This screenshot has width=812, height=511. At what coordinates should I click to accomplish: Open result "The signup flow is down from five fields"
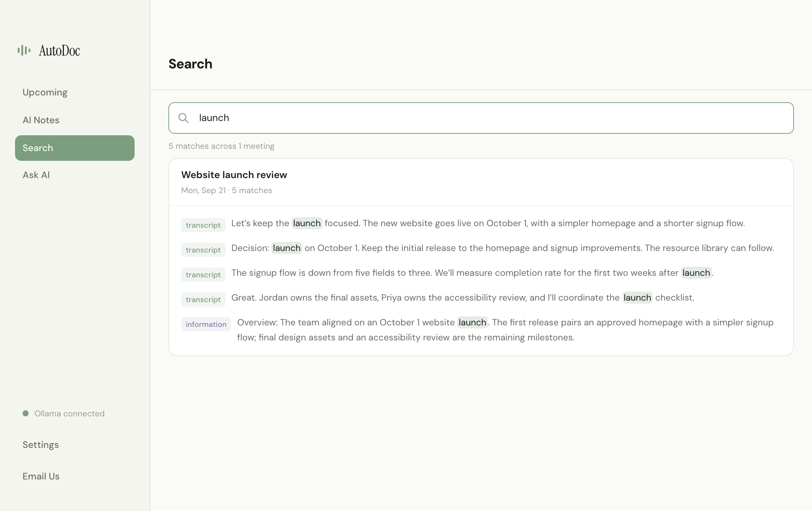pyautogui.click(x=473, y=273)
